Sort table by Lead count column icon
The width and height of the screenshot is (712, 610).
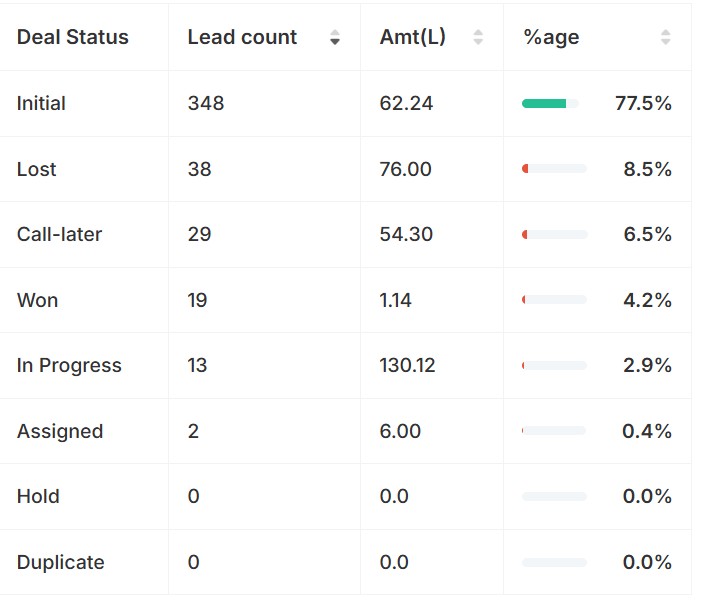pos(334,38)
